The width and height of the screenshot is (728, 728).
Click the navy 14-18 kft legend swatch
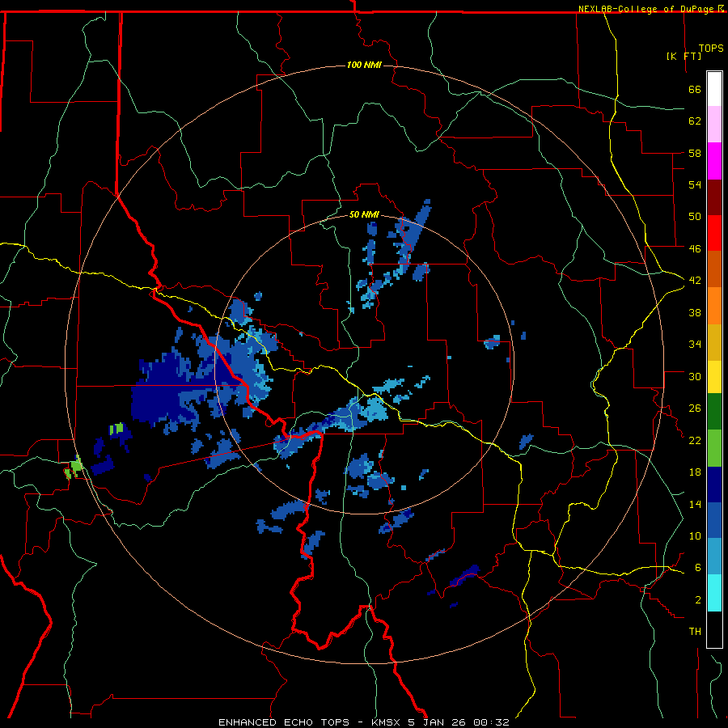tap(714, 485)
